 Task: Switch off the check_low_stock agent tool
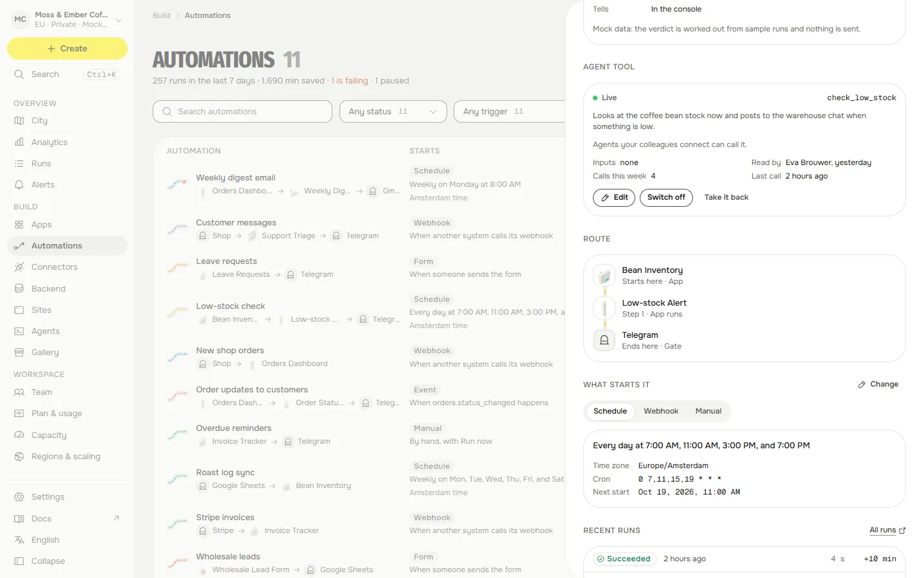[666, 198]
